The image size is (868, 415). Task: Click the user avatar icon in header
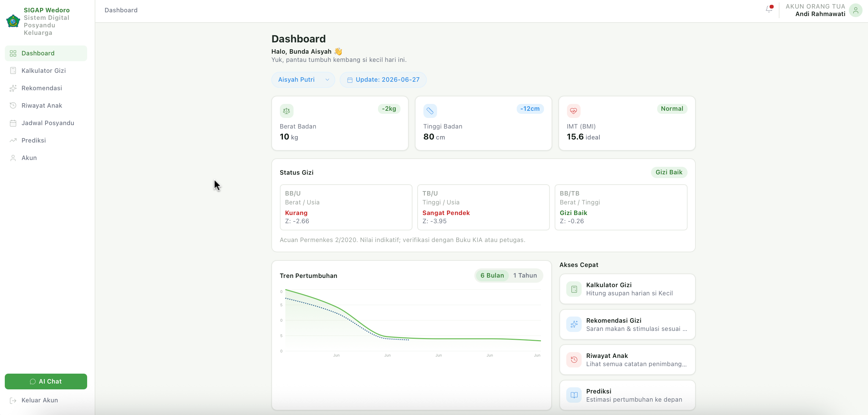(855, 10)
